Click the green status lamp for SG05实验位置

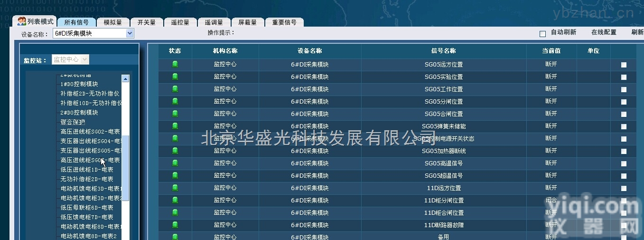point(175,77)
